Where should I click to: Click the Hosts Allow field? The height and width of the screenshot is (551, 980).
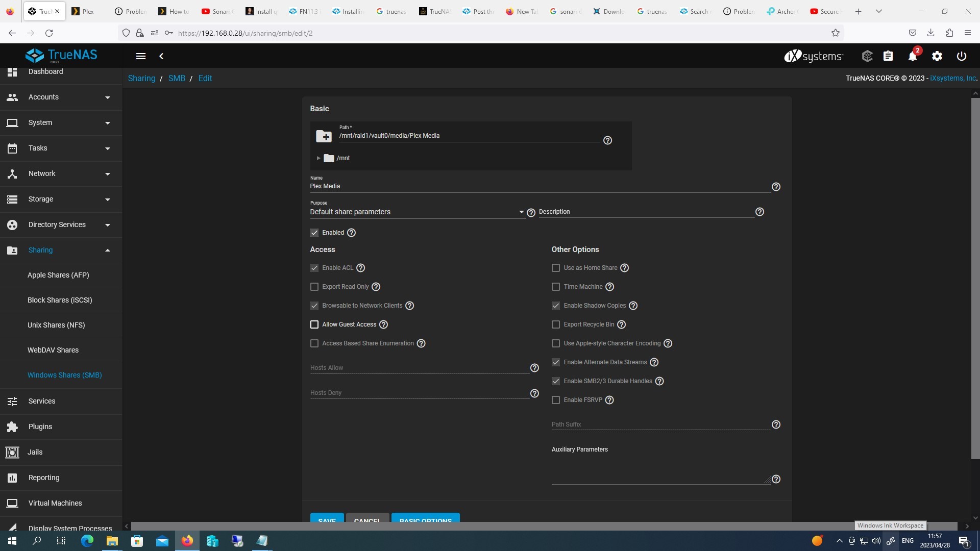[419, 368]
